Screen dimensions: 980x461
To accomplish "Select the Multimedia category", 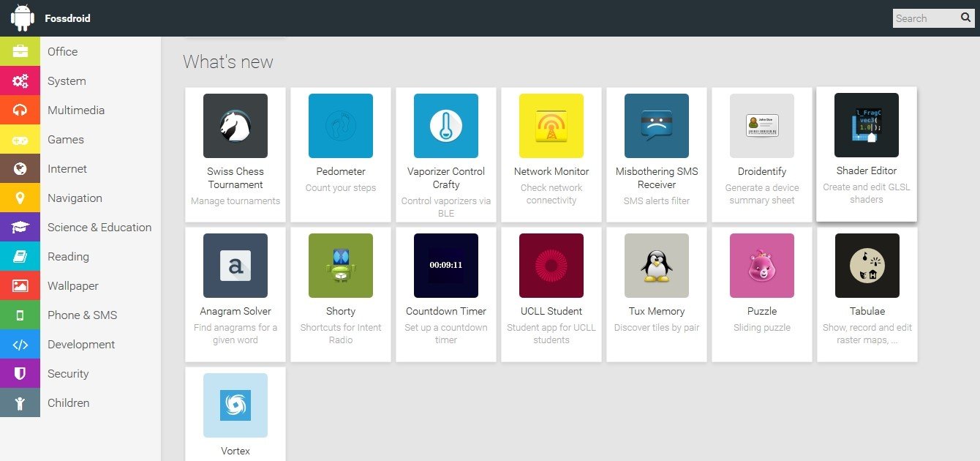I will pyautogui.click(x=80, y=110).
